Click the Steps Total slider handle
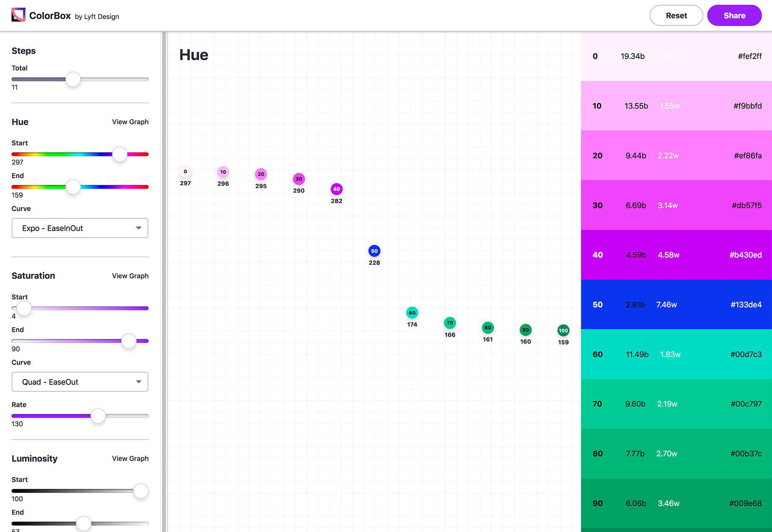This screenshot has width=772, height=532. coord(73,79)
